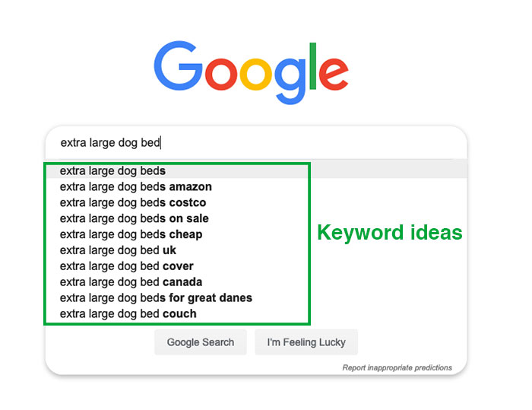Choose "extra large dog beds amazon" suggestion
This screenshot has width=532, height=410.
point(136,187)
